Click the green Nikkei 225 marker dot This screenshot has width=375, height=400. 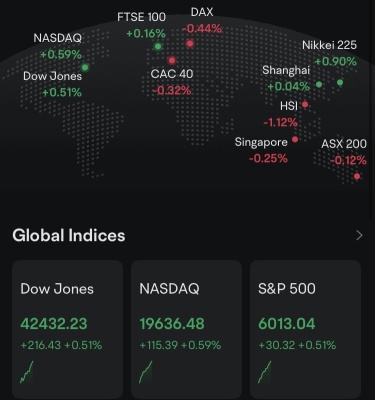[x=340, y=82]
